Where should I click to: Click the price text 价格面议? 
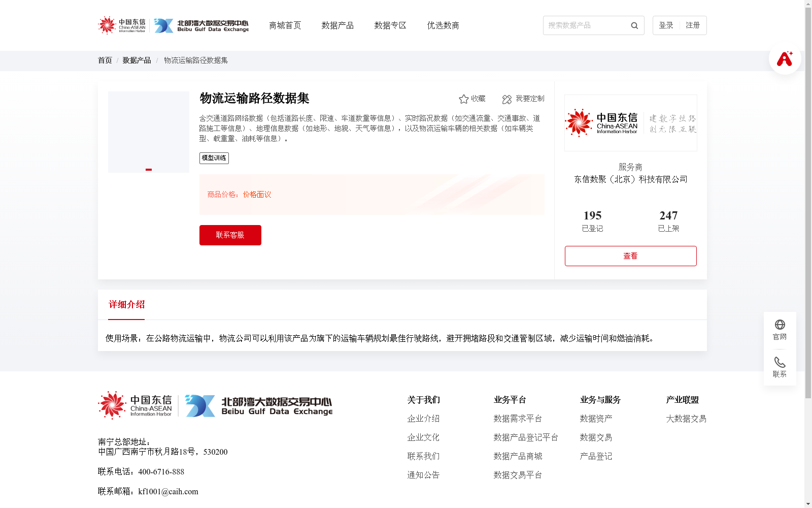pyautogui.click(x=257, y=195)
